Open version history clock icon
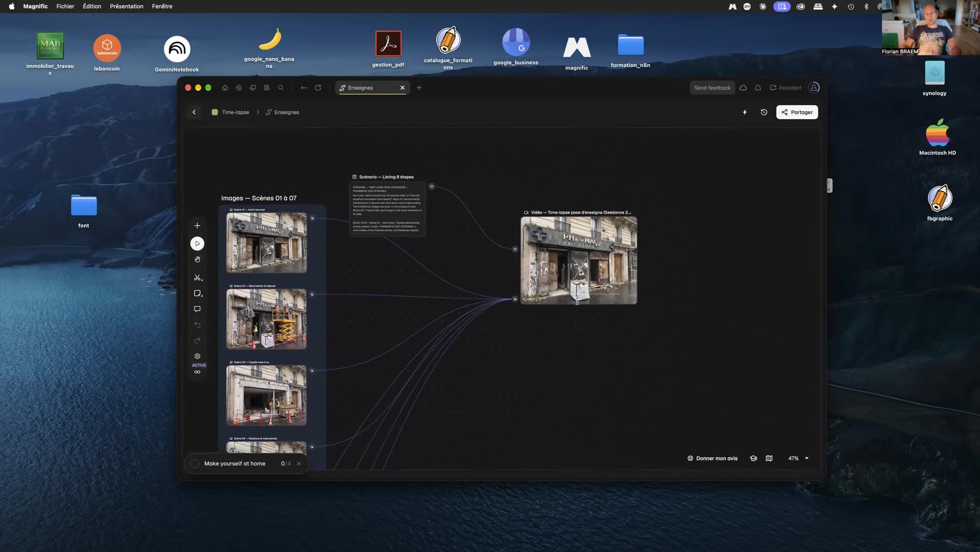This screenshot has width=980, height=552. [764, 112]
